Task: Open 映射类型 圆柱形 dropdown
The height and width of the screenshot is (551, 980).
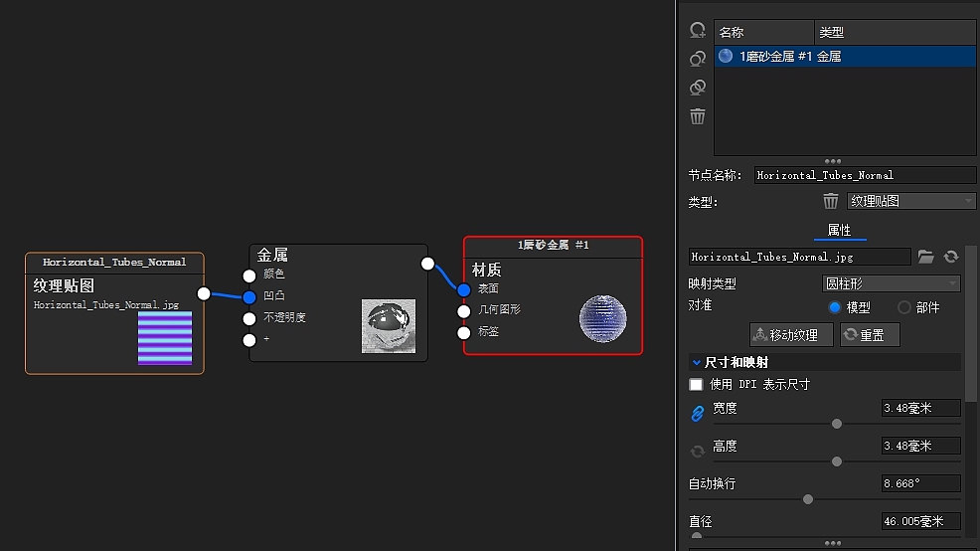Action: pos(891,283)
